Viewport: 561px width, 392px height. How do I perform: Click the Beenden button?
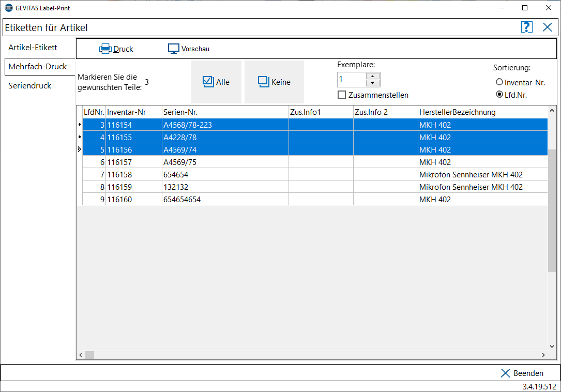522,373
